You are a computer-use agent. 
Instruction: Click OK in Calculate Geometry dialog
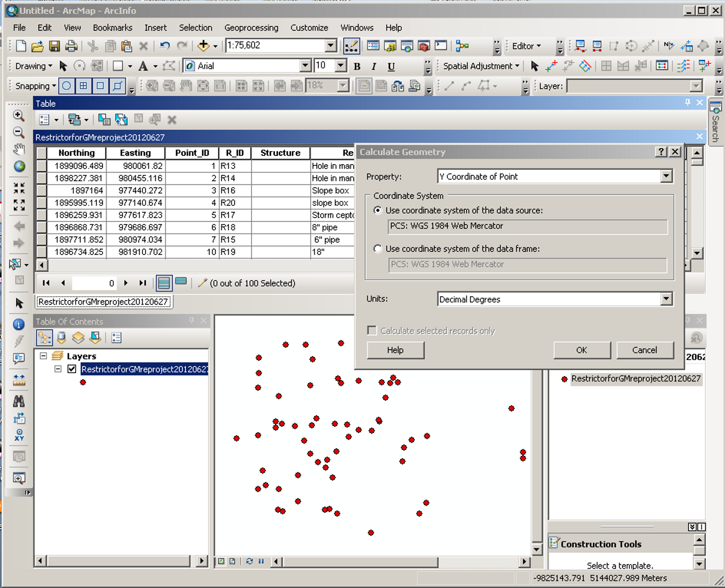pos(582,350)
